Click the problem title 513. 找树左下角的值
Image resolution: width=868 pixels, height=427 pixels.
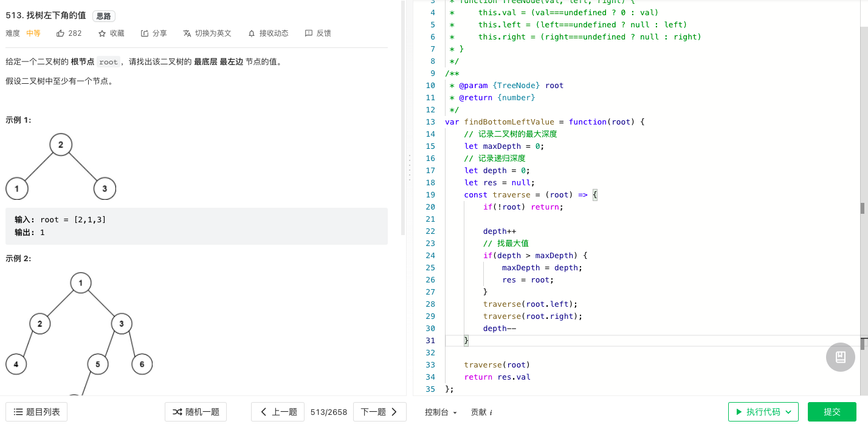click(x=46, y=16)
